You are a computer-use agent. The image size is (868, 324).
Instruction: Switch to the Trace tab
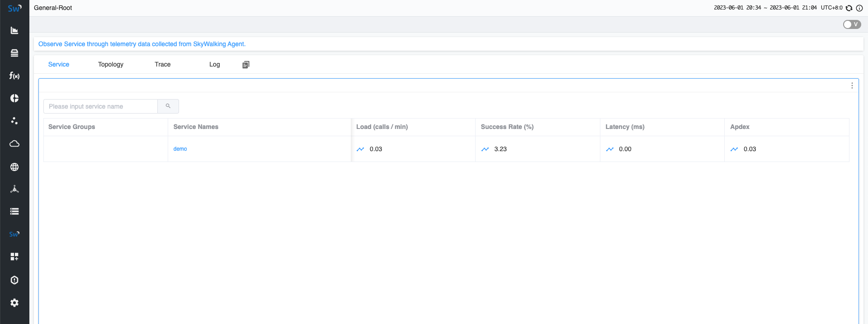coord(162,64)
